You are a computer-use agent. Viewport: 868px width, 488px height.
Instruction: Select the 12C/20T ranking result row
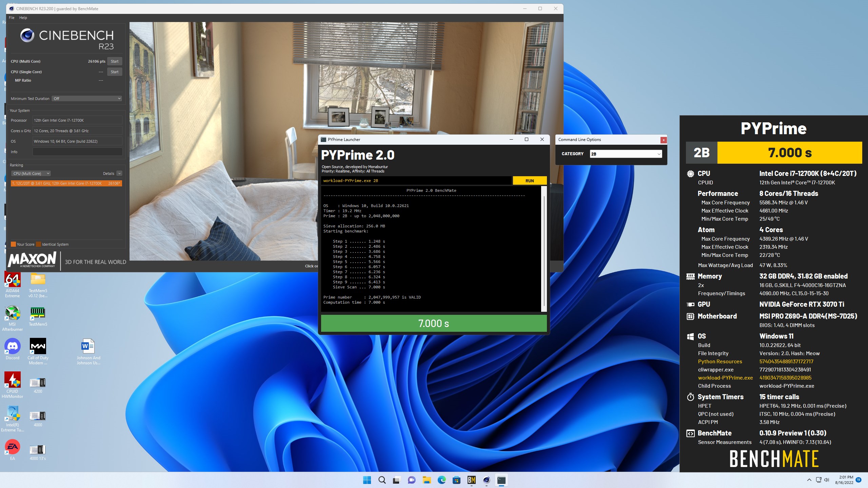[x=66, y=183]
